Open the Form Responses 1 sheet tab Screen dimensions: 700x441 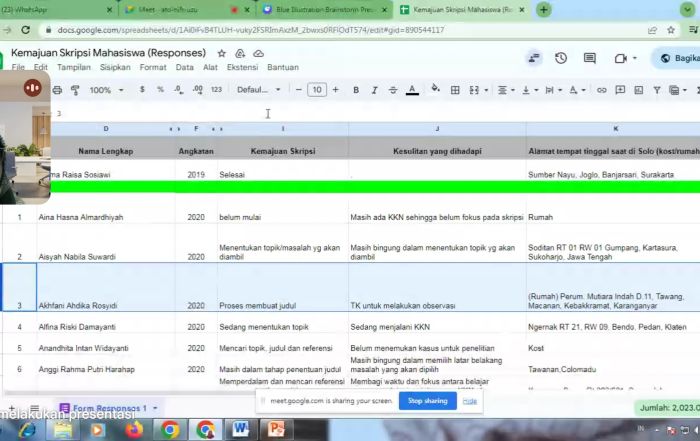[108, 408]
